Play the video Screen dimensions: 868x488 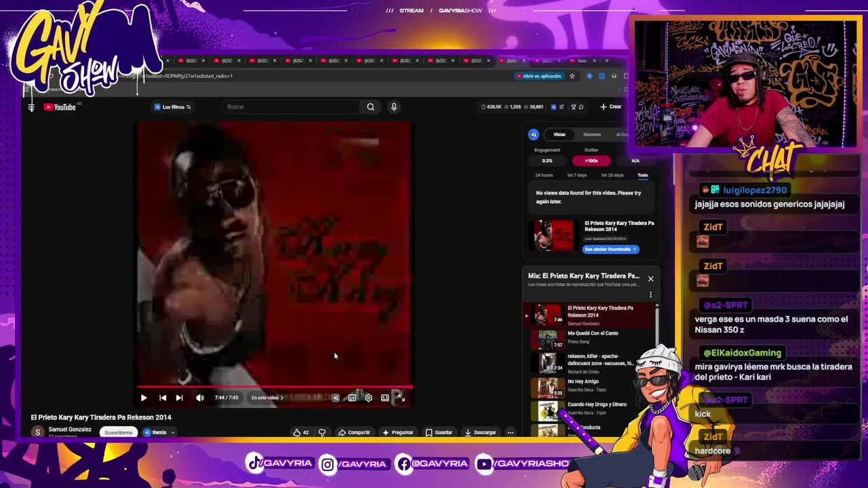tap(144, 398)
